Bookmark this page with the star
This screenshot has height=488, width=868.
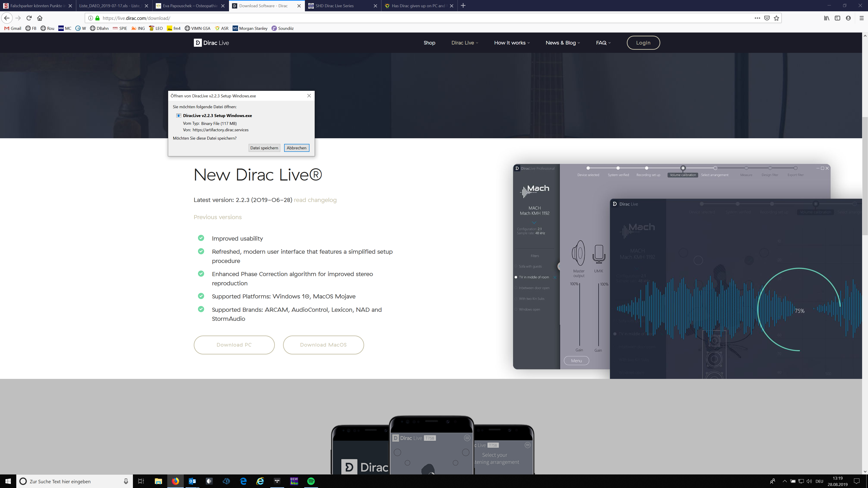tap(776, 18)
